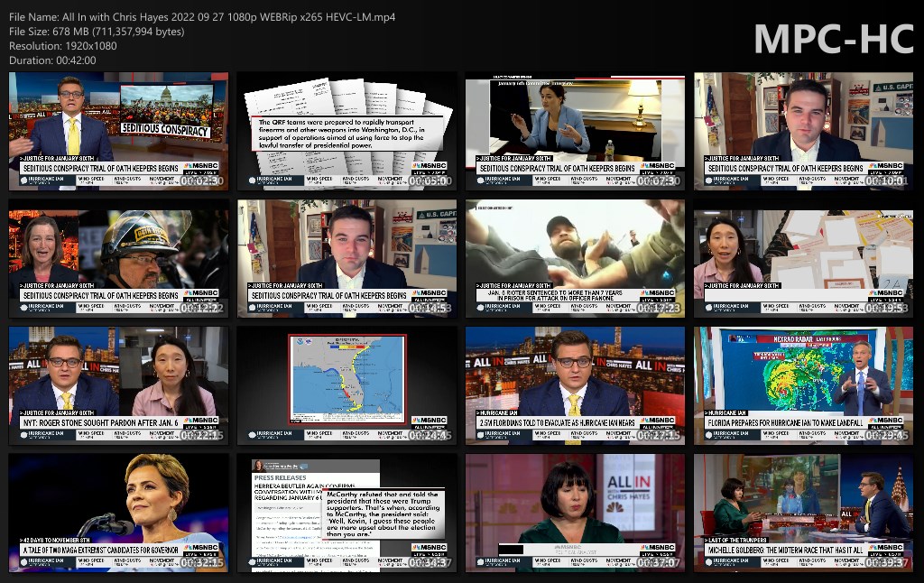The width and height of the screenshot is (924, 583).
Task: Click the Resolution: 1920x1080 text
Action: 63,46
